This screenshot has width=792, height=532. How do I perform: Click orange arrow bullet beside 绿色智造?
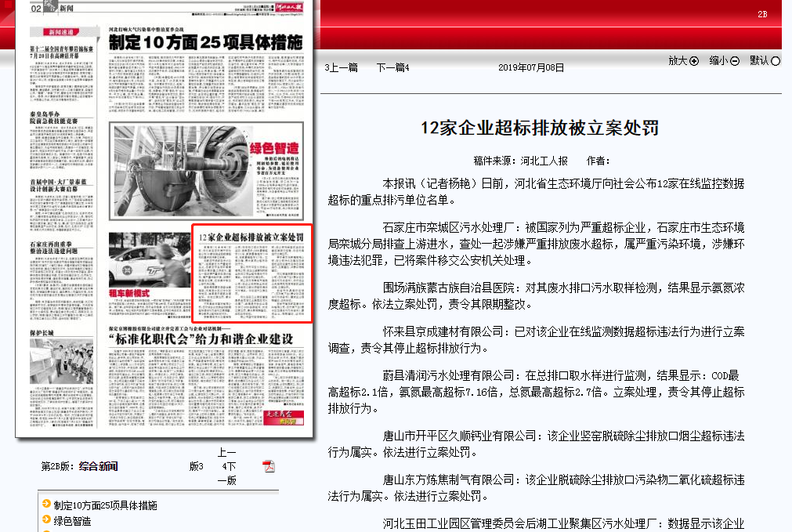[x=46, y=519]
